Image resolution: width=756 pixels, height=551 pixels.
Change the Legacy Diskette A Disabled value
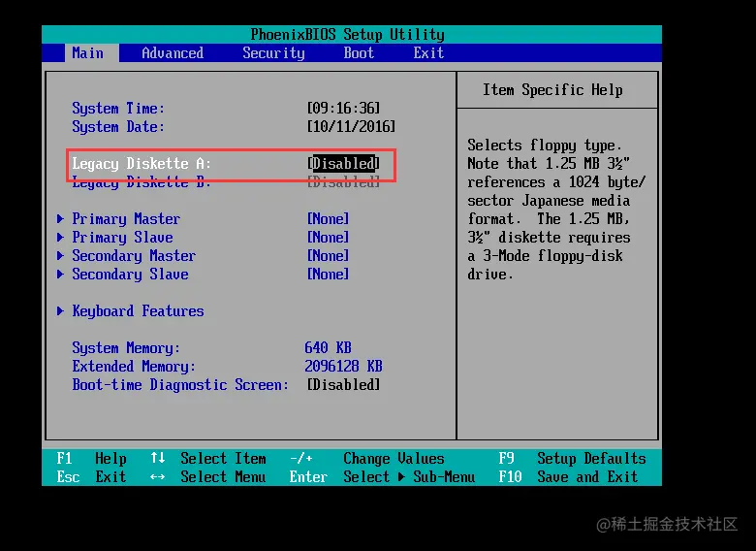pos(343,164)
